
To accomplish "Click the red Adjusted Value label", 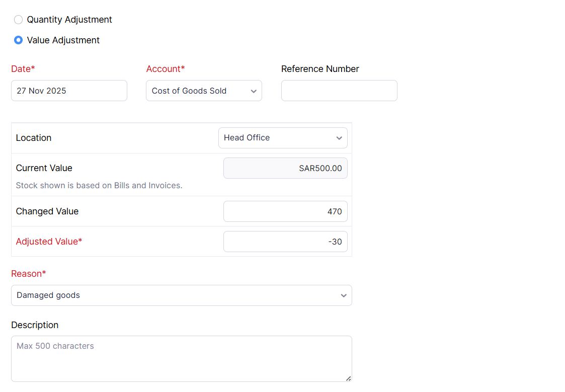I will coord(49,242).
